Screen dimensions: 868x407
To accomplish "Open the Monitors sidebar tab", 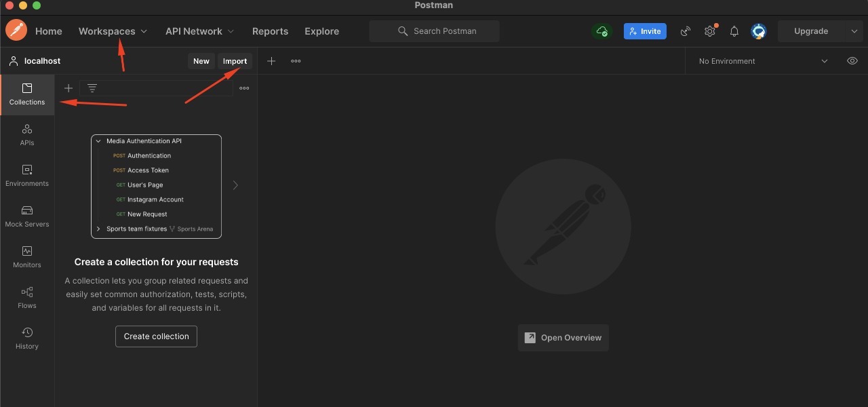I will (27, 257).
